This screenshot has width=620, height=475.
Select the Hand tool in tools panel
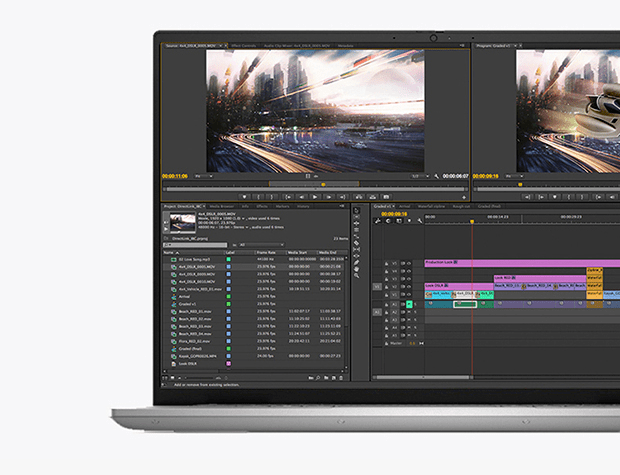[356, 269]
